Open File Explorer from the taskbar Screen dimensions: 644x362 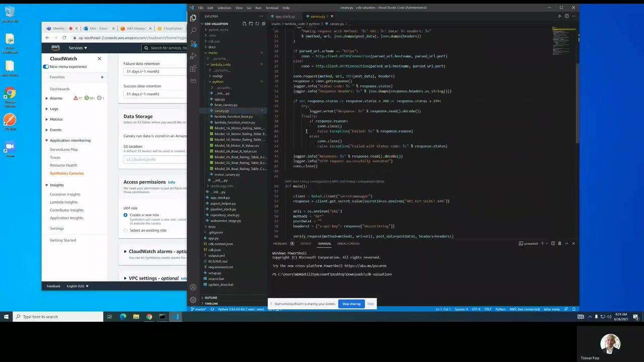136,317
